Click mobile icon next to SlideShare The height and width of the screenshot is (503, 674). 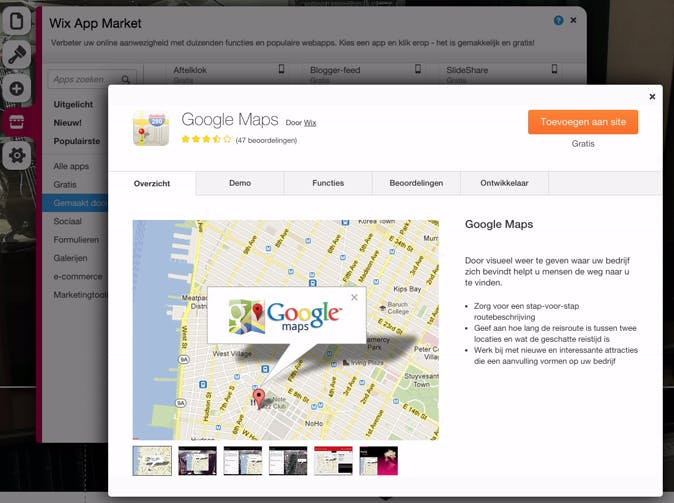click(555, 69)
